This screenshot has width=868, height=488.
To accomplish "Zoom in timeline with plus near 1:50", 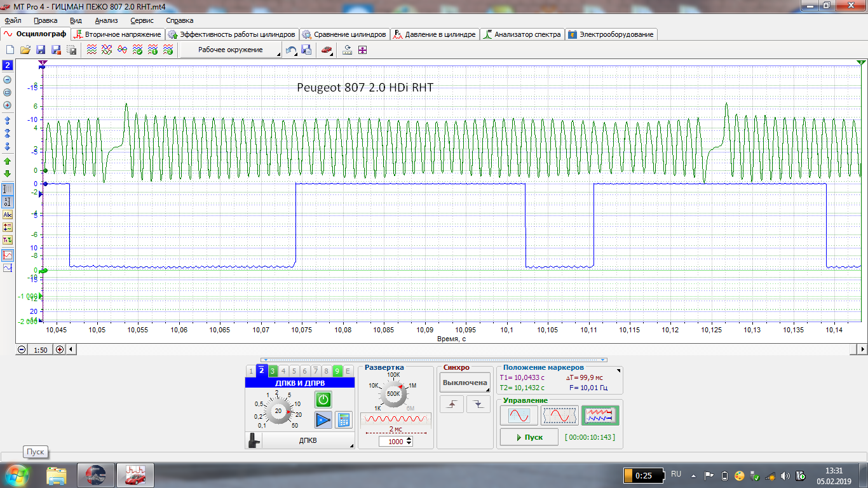I will [x=60, y=349].
